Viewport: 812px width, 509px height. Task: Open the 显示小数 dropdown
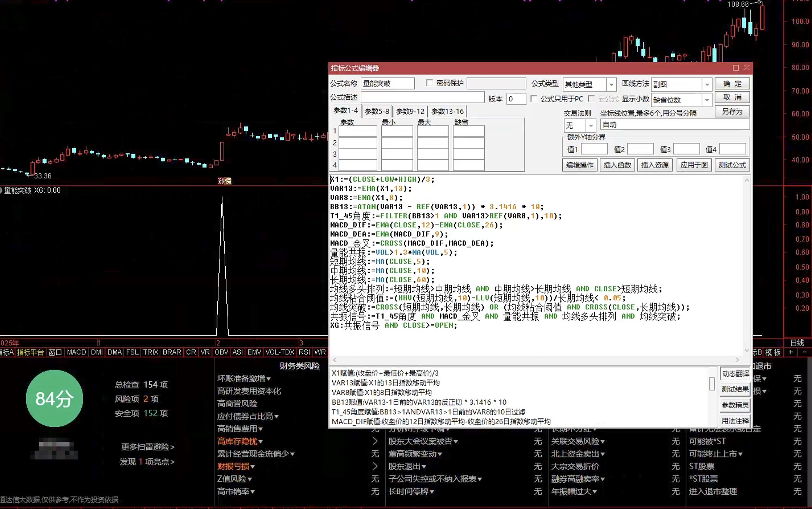pyautogui.click(x=707, y=100)
